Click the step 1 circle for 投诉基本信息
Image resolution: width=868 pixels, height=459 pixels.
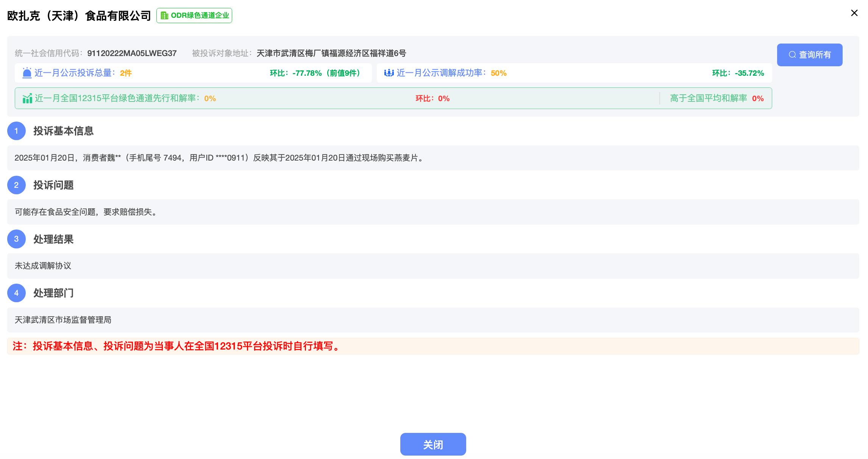tap(16, 131)
